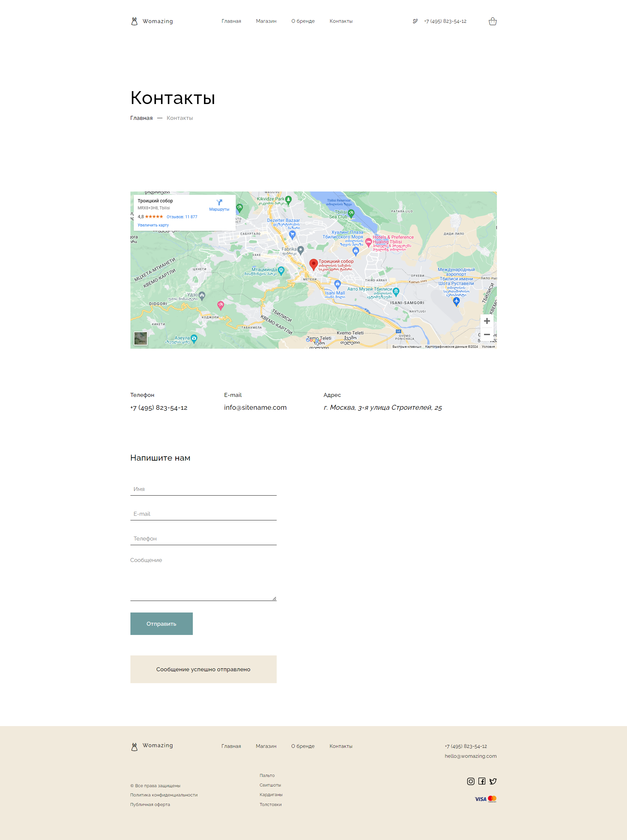627x840 pixels.
Task: Focus the Имя input field
Action: click(203, 489)
